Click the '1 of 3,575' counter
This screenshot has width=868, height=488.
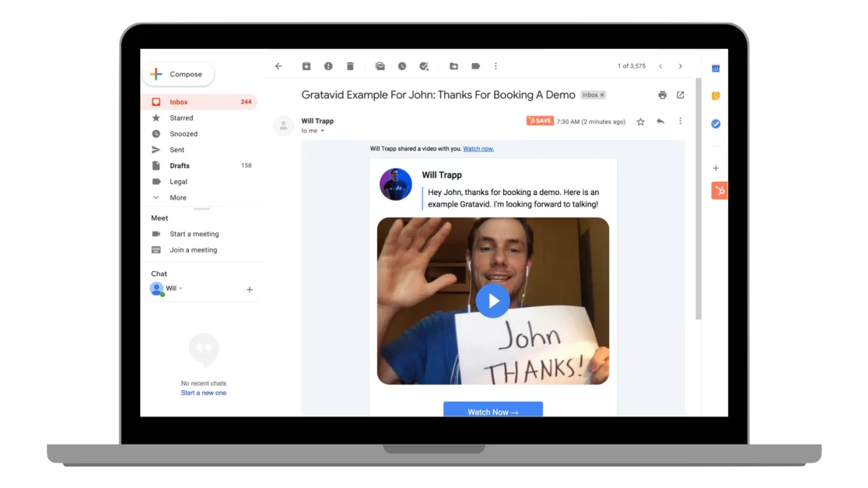[632, 66]
